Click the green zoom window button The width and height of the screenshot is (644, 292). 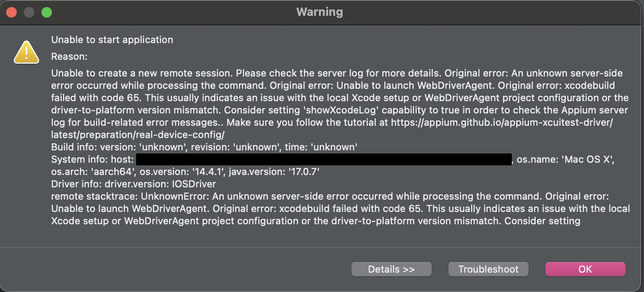click(47, 12)
